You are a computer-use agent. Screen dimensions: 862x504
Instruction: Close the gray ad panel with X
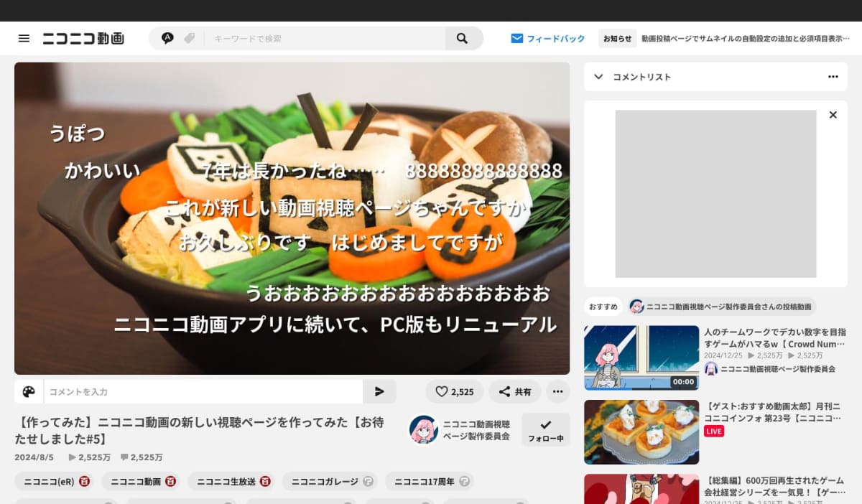point(833,115)
